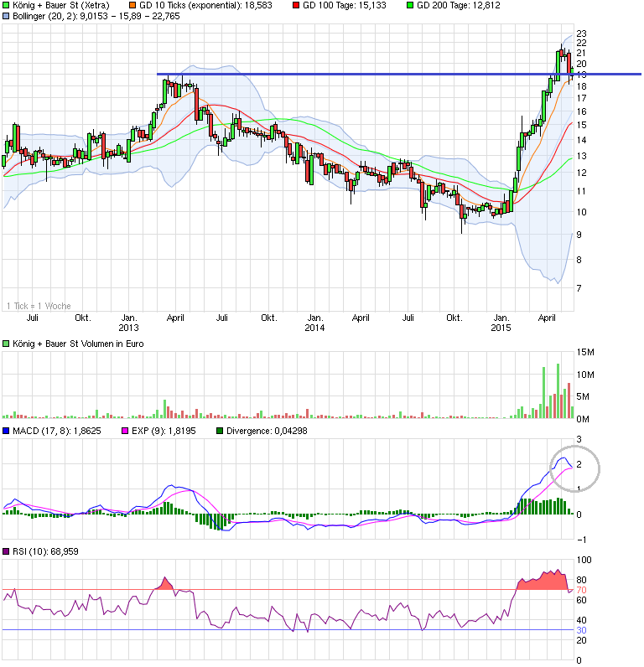Click the Volumen in Euro legend swatch
The width and height of the screenshot is (644, 667).
7,344
